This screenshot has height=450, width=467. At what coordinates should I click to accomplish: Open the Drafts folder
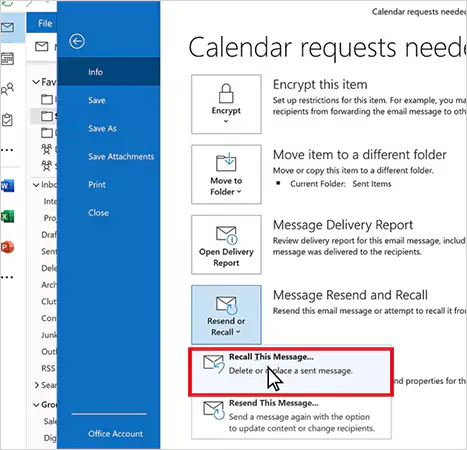coord(49,235)
